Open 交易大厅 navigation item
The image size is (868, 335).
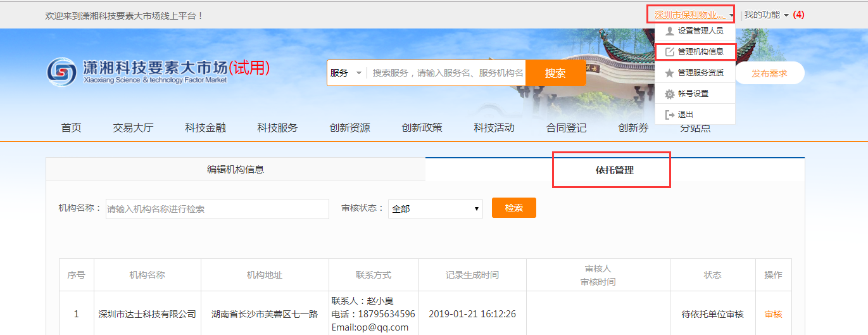point(134,128)
